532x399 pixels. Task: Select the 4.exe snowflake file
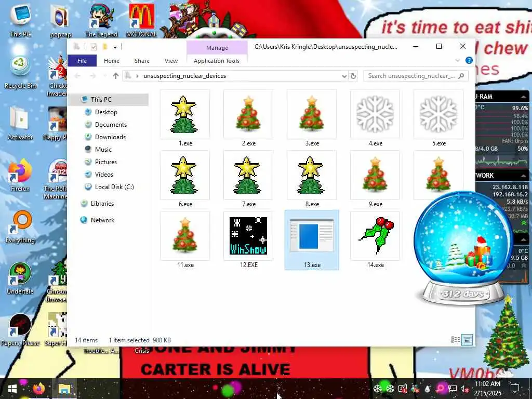pos(375,118)
